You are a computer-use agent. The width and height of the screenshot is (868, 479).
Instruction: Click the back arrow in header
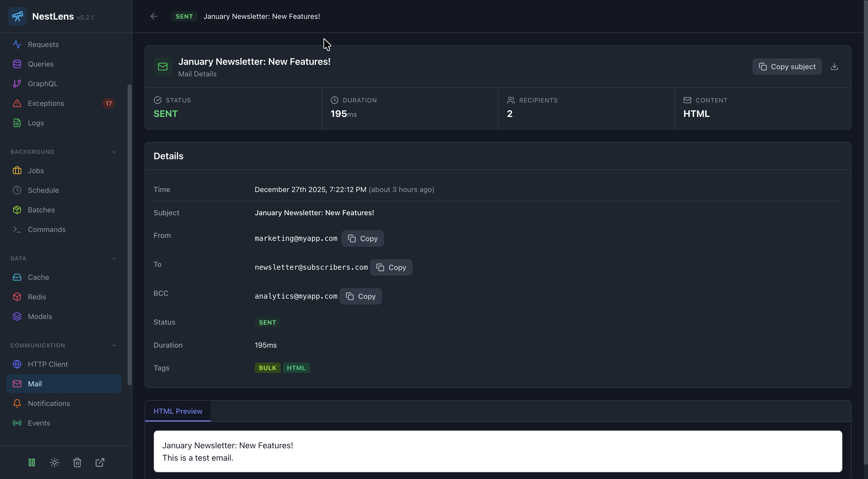pos(154,16)
